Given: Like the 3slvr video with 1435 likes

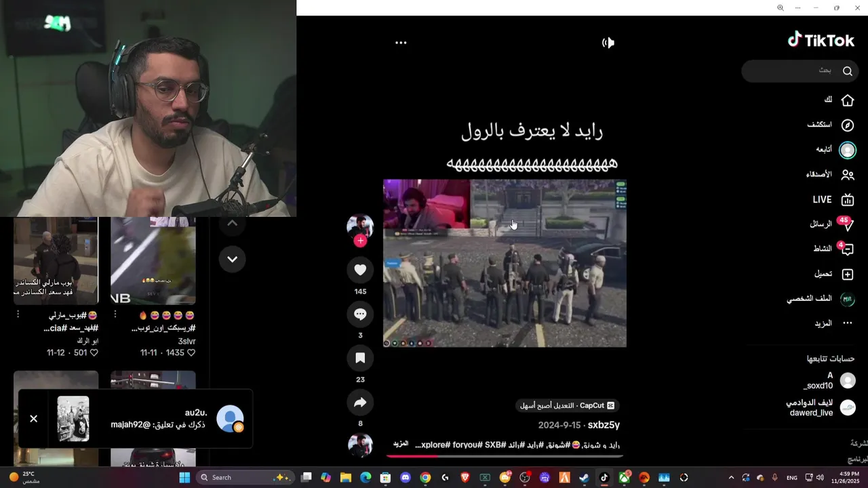Looking at the screenshot, I should click(x=191, y=353).
